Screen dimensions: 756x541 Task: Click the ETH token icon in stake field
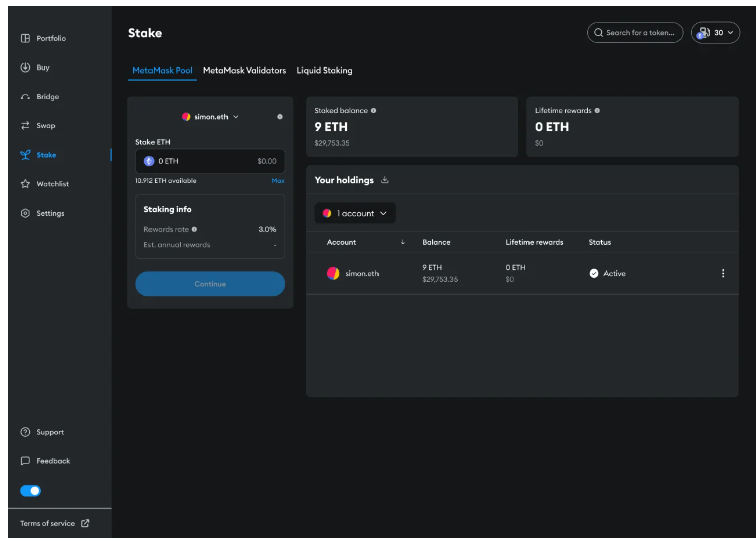[x=149, y=161]
